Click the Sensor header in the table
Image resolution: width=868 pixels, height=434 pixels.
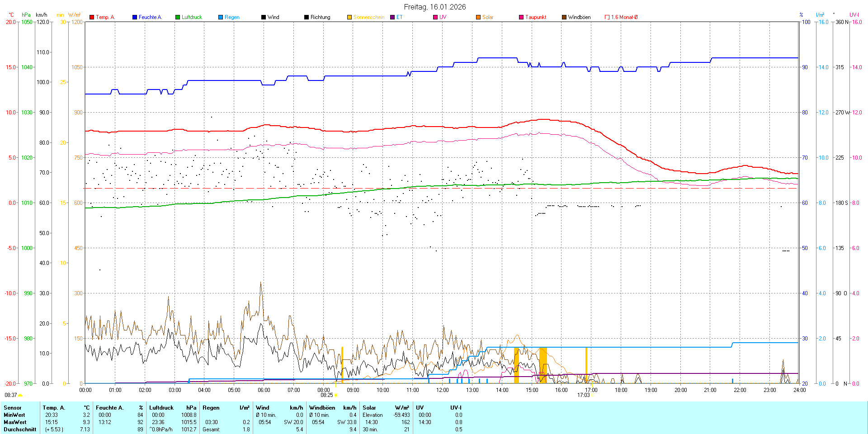pos(13,408)
